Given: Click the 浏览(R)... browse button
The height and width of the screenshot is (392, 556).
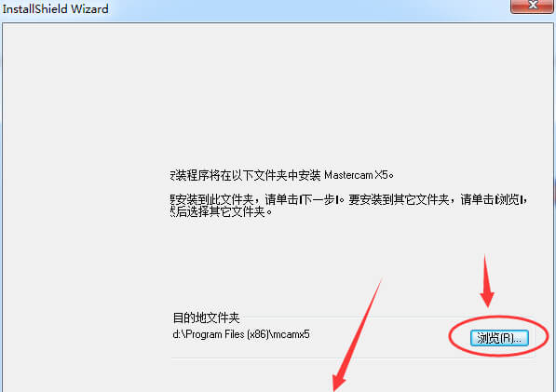Looking at the screenshot, I should tap(499, 338).
